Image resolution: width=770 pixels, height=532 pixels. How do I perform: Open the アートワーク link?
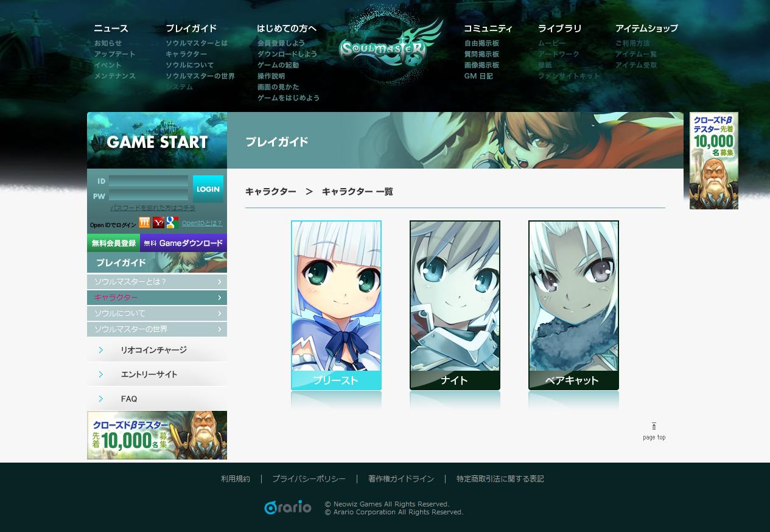pos(559,54)
